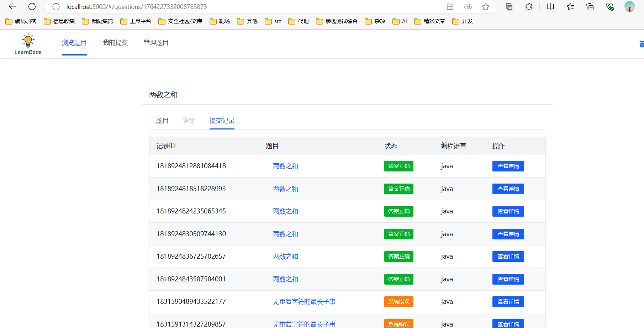Click the 题目 column header in table
644x328 pixels.
[x=272, y=146]
